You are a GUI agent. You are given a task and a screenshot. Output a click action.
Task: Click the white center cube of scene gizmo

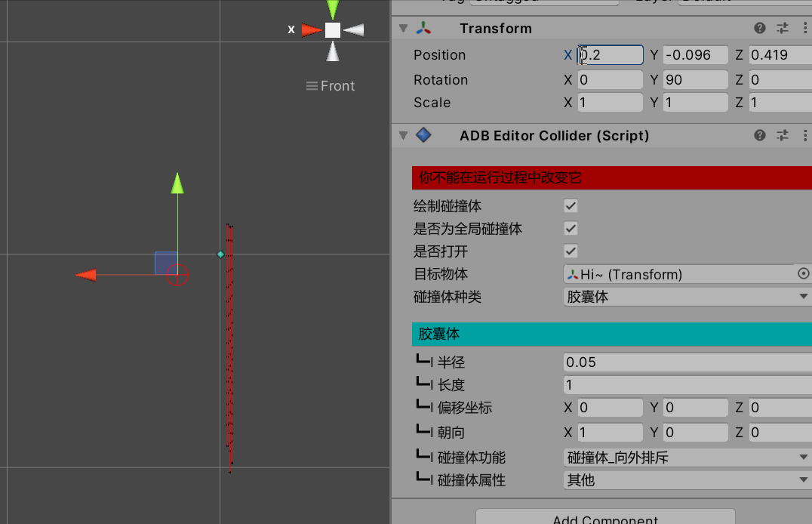[333, 30]
